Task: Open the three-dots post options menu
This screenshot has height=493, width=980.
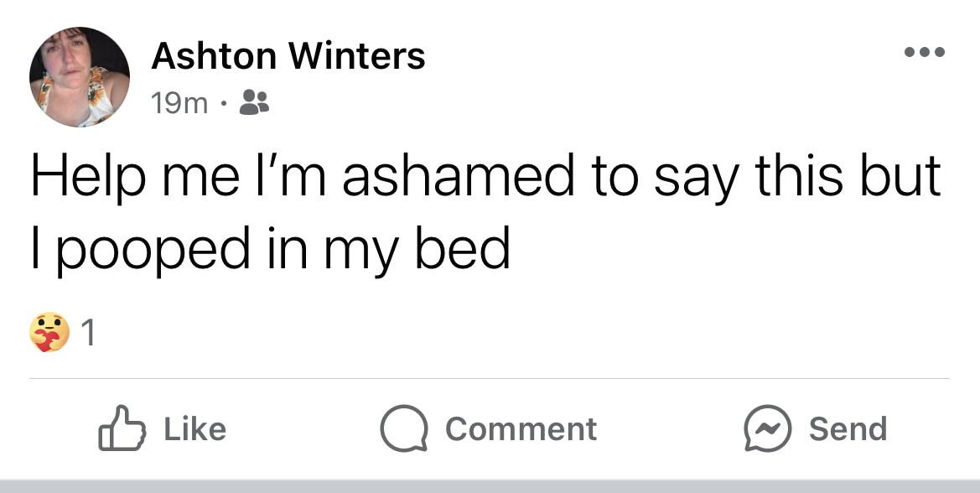Action: click(x=925, y=52)
